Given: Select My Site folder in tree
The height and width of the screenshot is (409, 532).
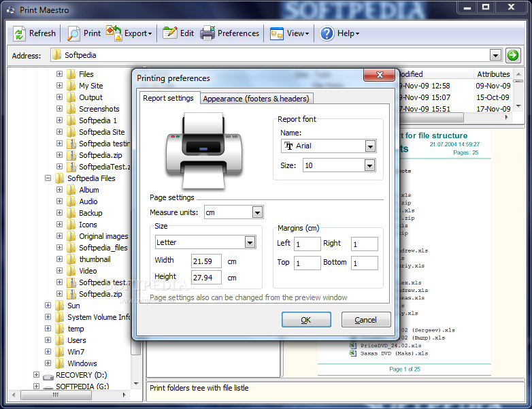Looking at the screenshot, I should 91,86.
